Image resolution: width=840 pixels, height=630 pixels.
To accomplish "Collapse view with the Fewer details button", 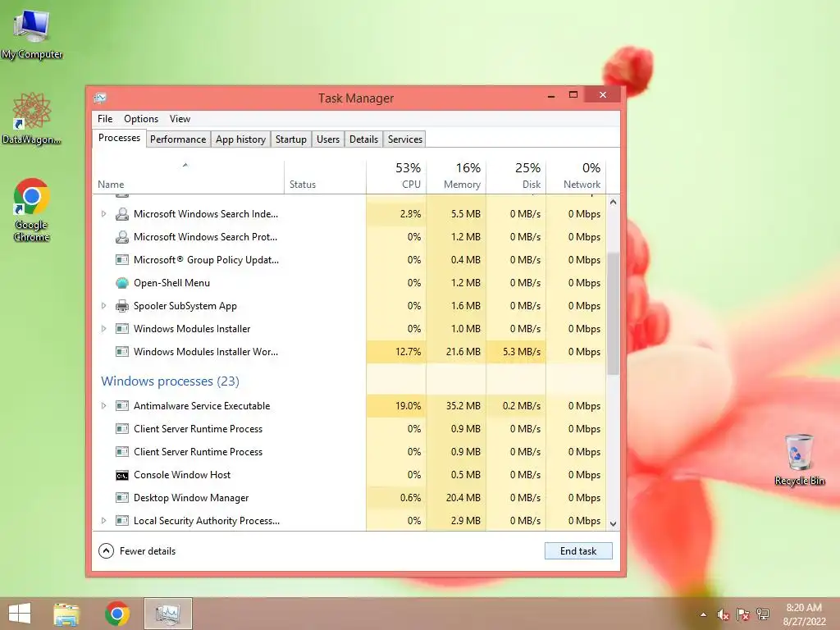I will click(137, 550).
